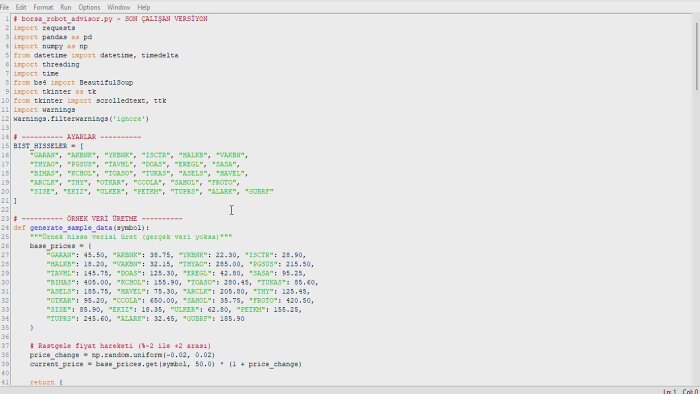Place cursor in 'from datetime import' line
The height and width of the screenshot is (394, 700).
click(96, 55)
